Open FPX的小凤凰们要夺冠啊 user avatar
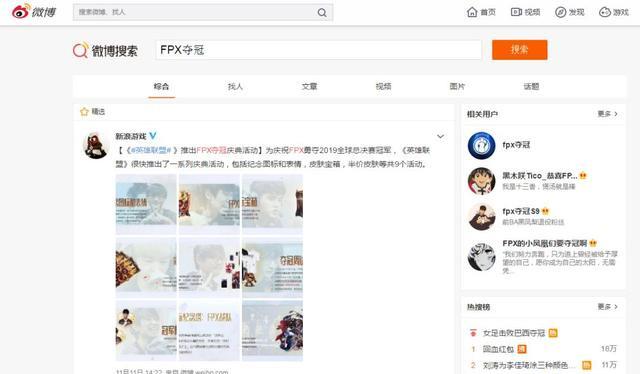The height and width of the screenshot is (374, 640). pyautogui.click(x=481, y=257)
